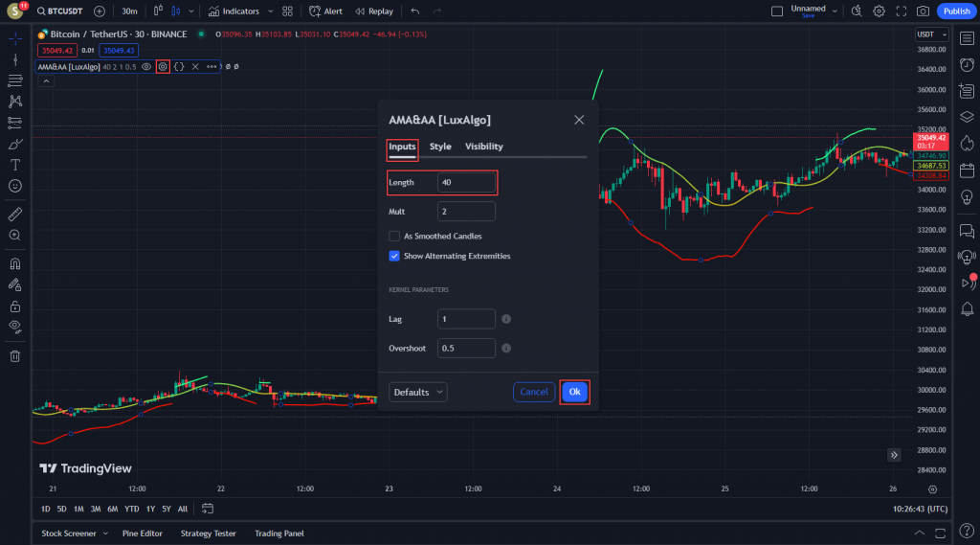This screenshot has width=980, height=545.
Task: Open more options for AMA&AA indicator
Action: point(212,66)
